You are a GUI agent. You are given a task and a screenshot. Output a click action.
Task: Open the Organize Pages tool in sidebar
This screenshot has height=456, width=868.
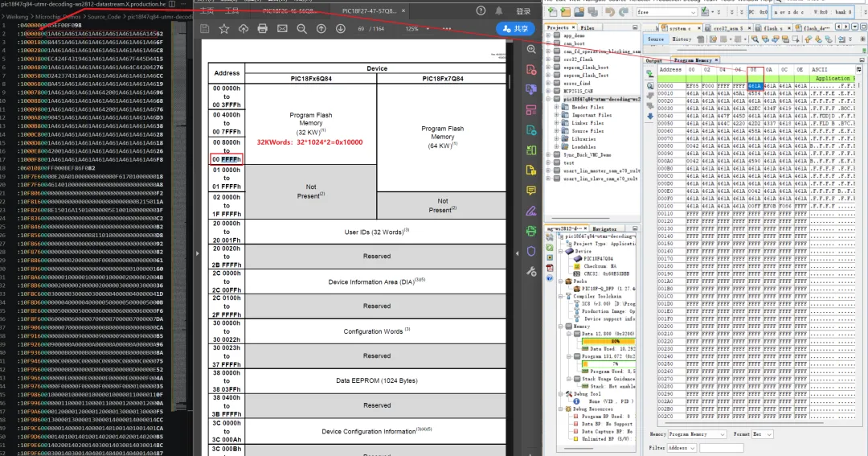531,150
